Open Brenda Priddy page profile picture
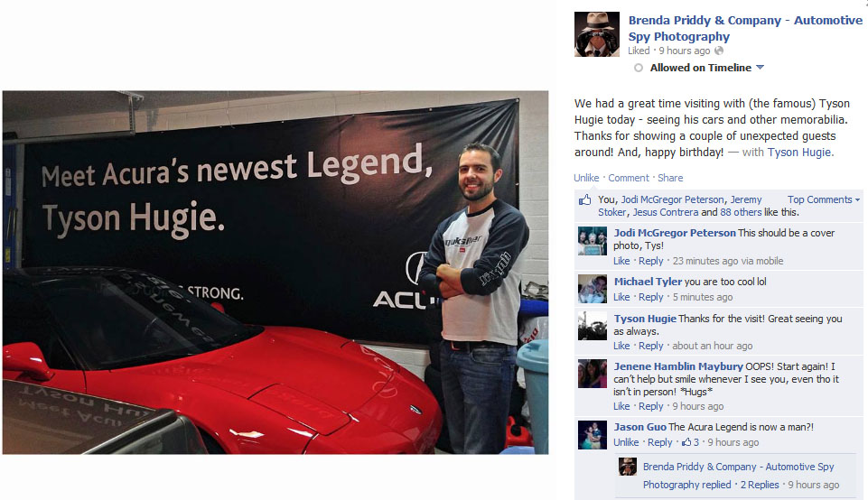Viewport: 868px width, 500px height. click(597, 34)
